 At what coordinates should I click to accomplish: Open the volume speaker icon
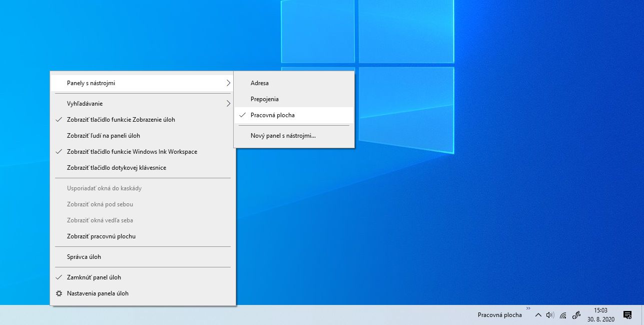click(x=550, y=315)
